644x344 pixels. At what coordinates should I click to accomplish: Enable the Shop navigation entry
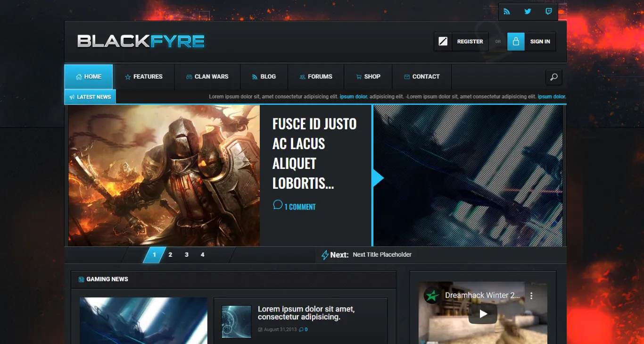coord(368,76)
